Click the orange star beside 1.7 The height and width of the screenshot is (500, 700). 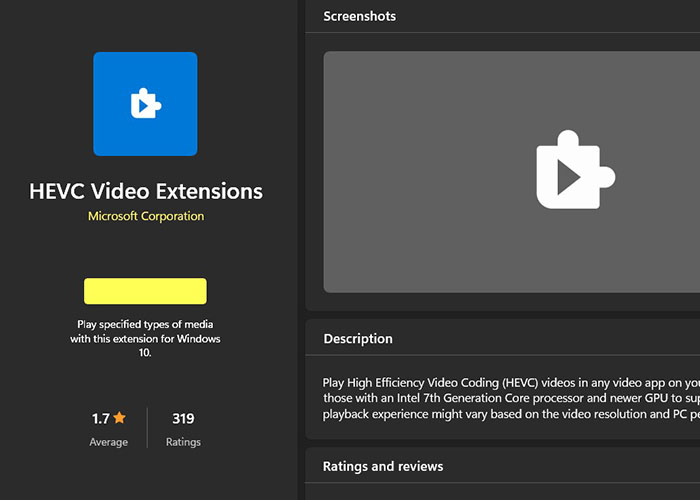click(x=120, y=418)
